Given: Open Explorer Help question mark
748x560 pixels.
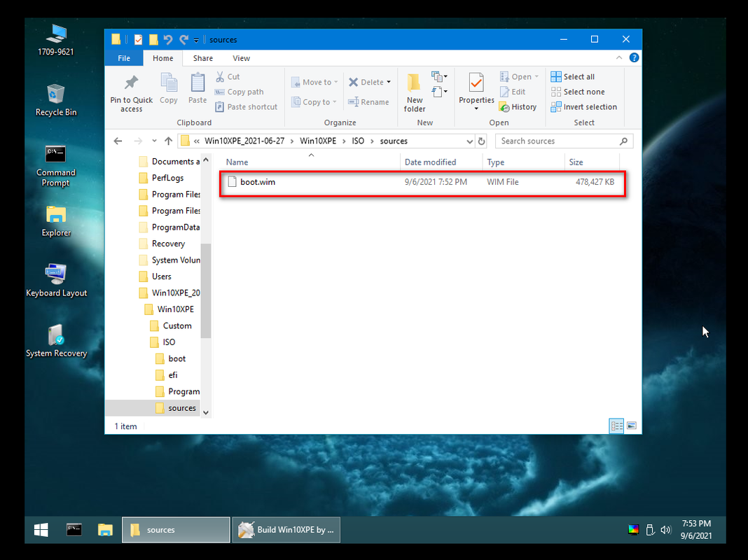Looking at the screenshot, I should [x=634, y=57].
